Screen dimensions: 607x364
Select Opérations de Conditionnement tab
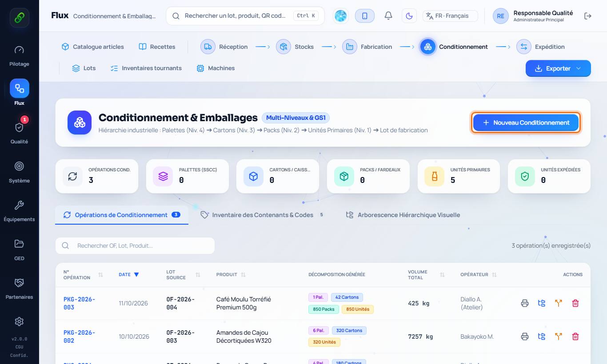click(122, 215)
